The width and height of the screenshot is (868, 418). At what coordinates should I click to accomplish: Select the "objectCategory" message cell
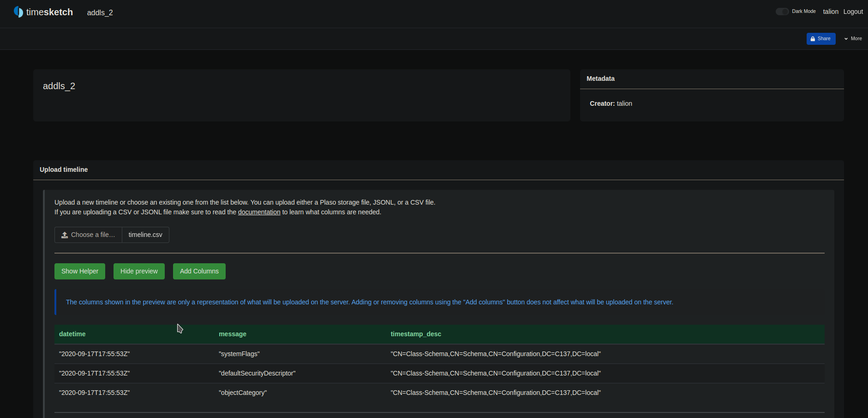[243, 393]
